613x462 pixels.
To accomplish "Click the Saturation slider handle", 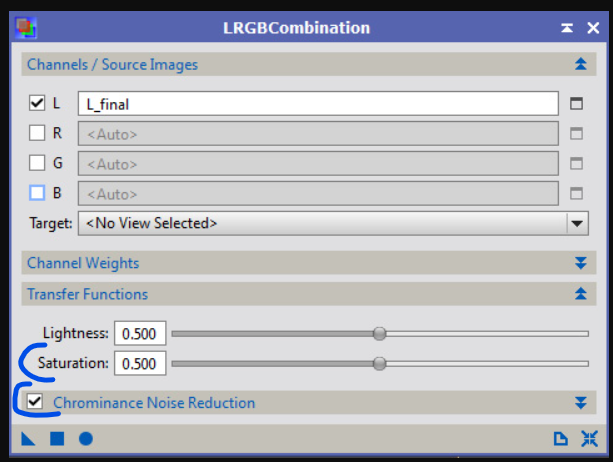I will pos(379,363).
